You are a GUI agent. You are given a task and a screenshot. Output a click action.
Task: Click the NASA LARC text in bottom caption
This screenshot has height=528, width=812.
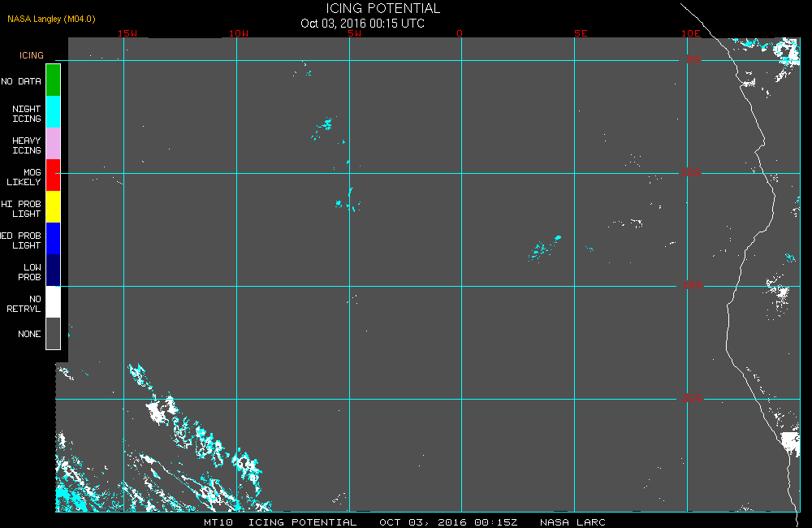coord(572,522)
